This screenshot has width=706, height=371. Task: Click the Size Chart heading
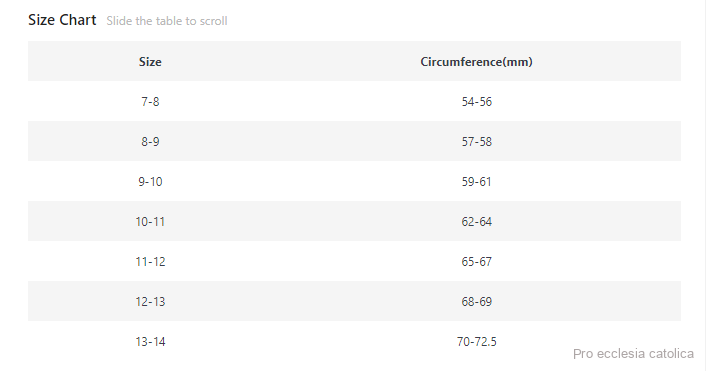(62, 20)
